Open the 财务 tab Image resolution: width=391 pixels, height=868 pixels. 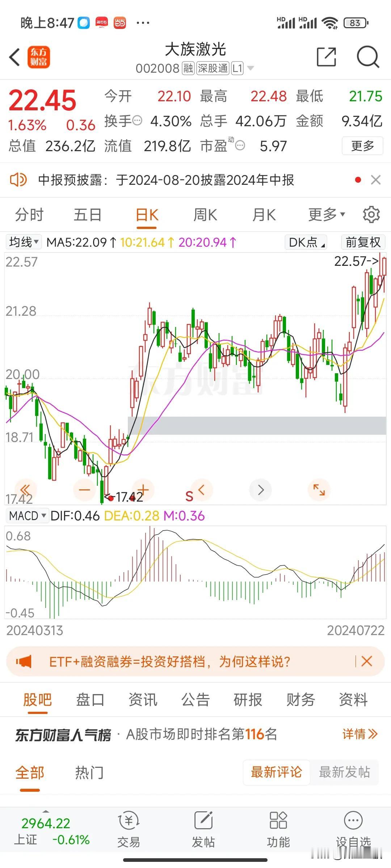[300, 699]
